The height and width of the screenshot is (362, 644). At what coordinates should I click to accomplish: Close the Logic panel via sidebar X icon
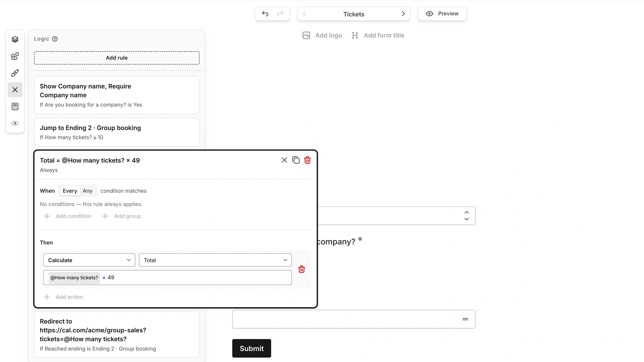tap(15, 90)
